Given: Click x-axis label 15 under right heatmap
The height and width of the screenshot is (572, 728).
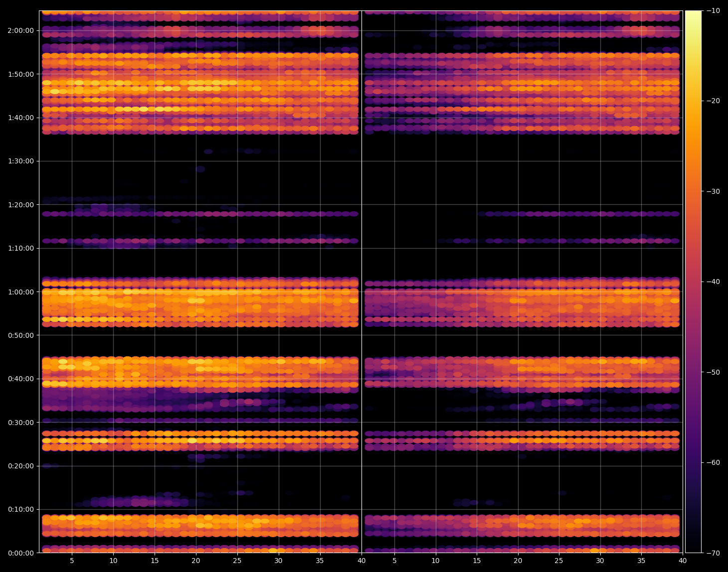Looking at the screenshot, I should (477, 561).
